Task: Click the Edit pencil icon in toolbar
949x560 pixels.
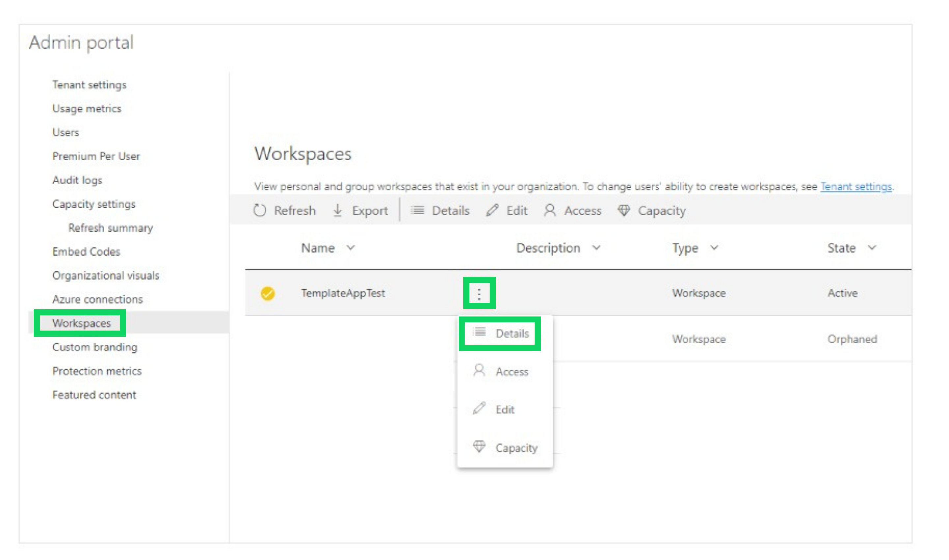Action: click(492, 210)
